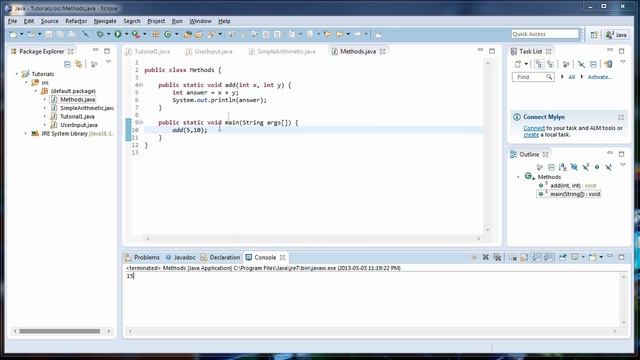Toggle Hide Local Types in Outline
640x360 pixels.
tap(609, 167)
